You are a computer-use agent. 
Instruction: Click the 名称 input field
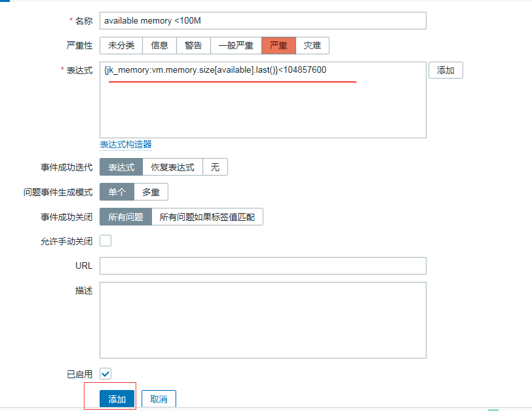coord(263,21)
